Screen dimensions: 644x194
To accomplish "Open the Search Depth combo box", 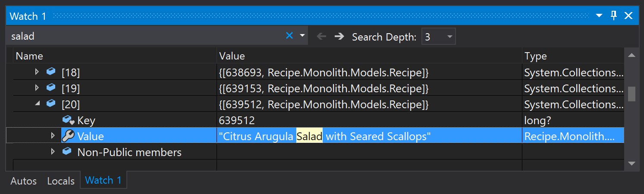I will coord(438,37).
